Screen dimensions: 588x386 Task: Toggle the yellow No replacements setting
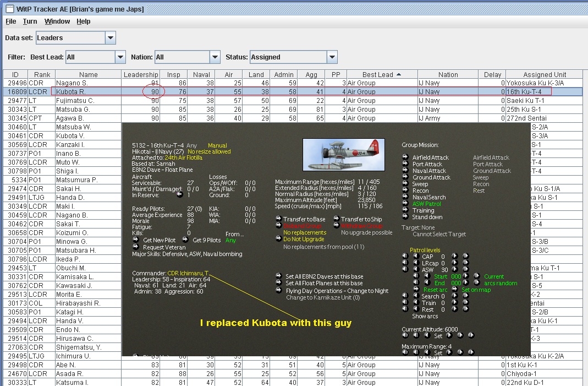pos(305,232)
